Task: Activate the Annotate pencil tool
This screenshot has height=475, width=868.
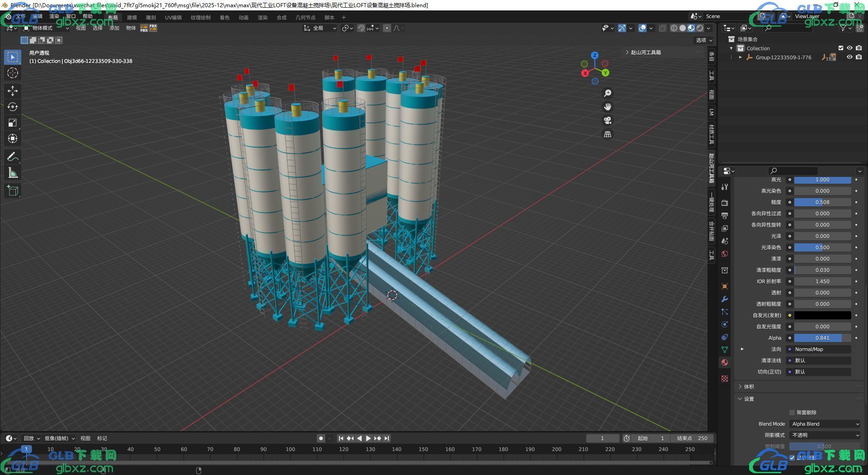Action: click(x=13, y=157)
